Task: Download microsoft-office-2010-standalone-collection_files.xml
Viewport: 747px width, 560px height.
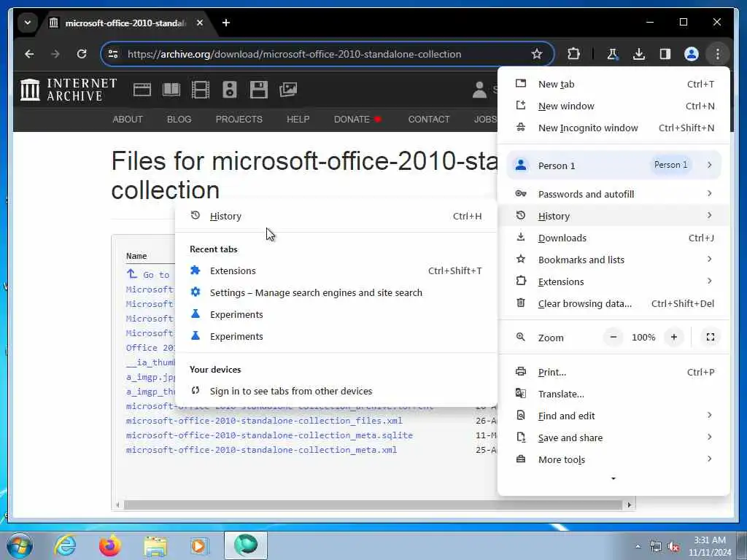Action: [264, 421]
